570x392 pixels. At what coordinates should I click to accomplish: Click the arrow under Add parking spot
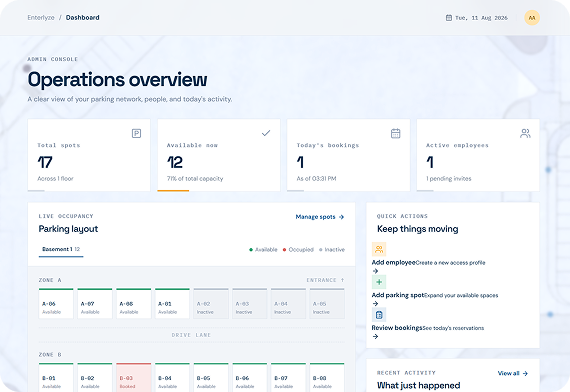[x=376, y=304]
